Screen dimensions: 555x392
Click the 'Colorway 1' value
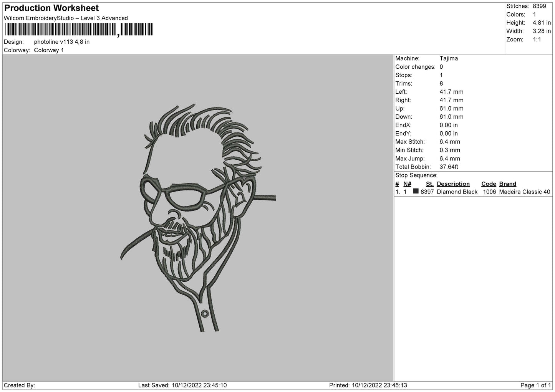click(49, 50)
